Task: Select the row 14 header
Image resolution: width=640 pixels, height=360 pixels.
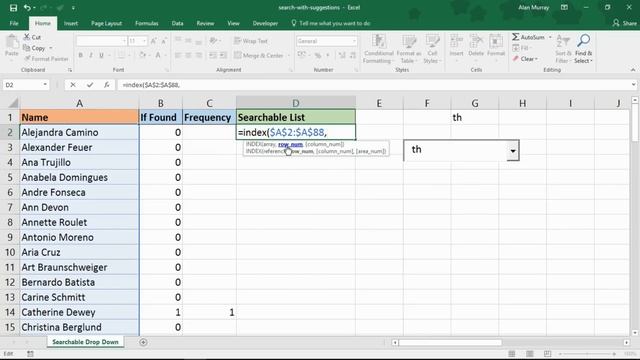Action: 10,312
